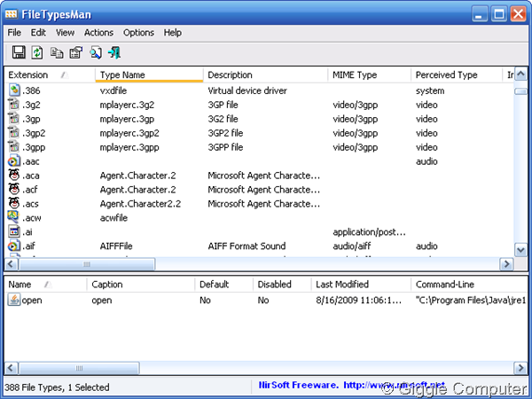Open the View menu
Image resolution: width=532 pixels, height=399 pixels.
point(65,33)
